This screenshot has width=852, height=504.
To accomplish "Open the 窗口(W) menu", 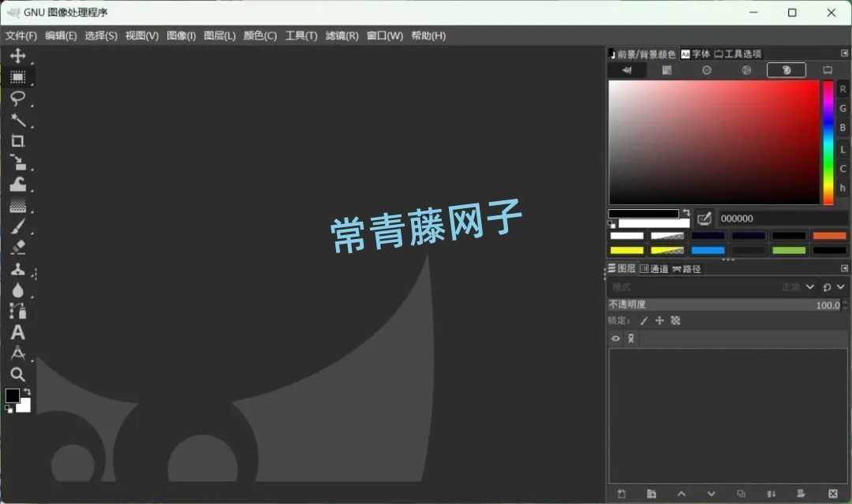I will point(385,35).
